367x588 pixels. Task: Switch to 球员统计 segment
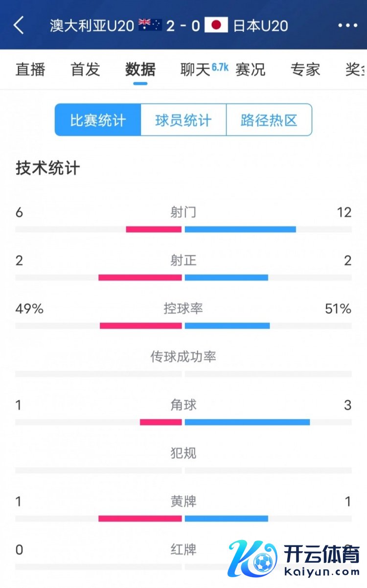coord(183,120)
